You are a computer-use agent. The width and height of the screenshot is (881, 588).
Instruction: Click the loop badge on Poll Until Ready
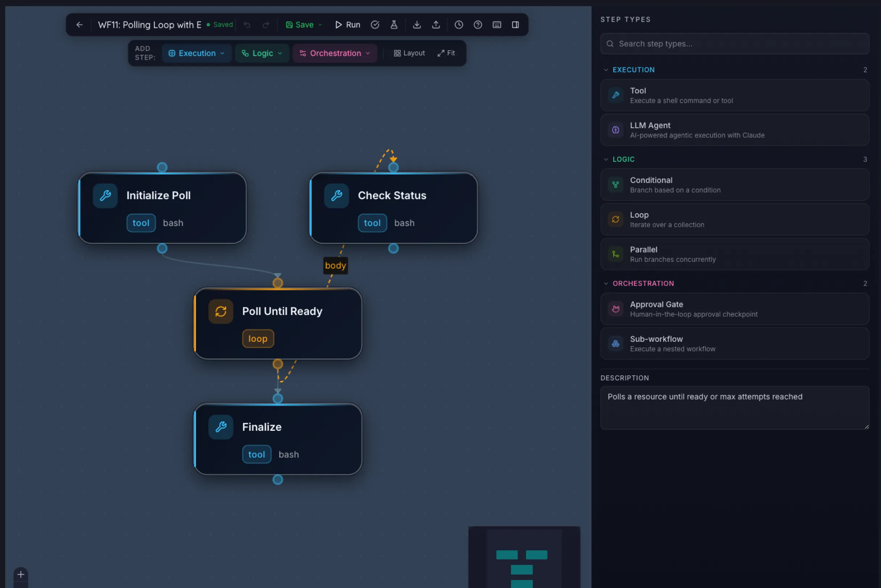[258, 339]
